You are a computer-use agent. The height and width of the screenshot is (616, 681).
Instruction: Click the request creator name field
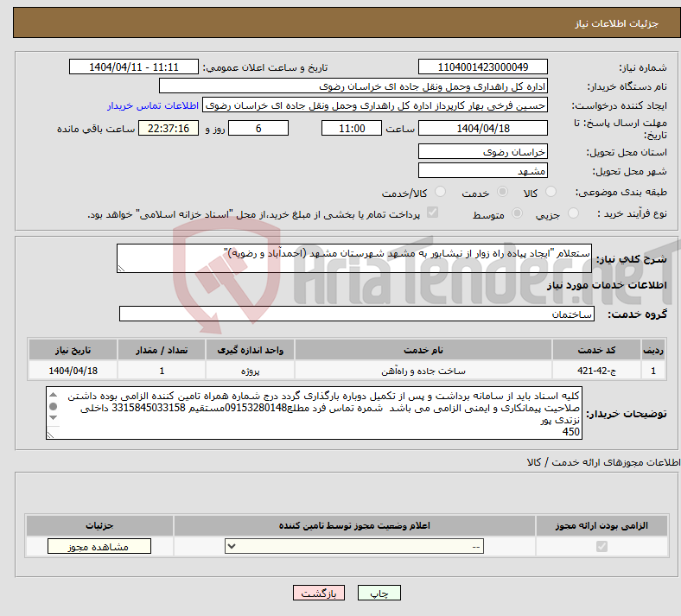(375, 105)
